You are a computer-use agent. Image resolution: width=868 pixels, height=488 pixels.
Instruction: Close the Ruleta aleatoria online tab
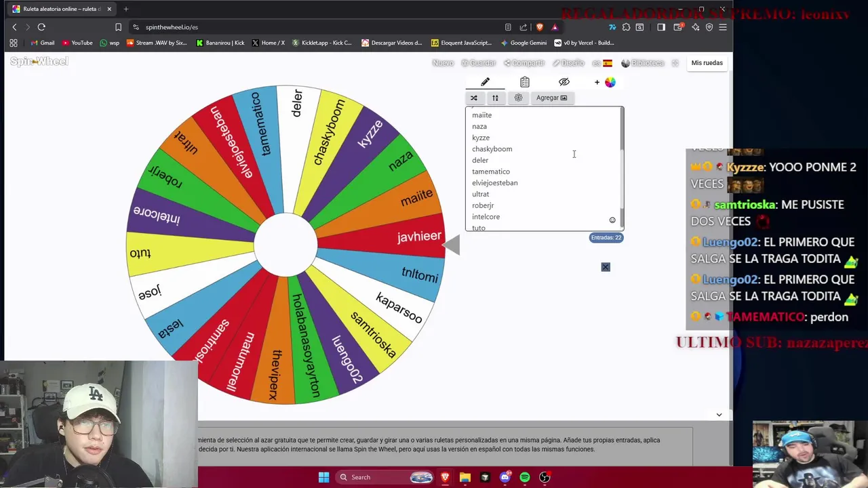[x=109, y=9]
